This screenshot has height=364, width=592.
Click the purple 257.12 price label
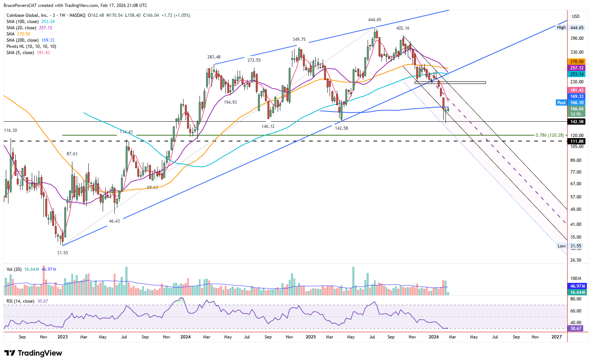[577, 68]
